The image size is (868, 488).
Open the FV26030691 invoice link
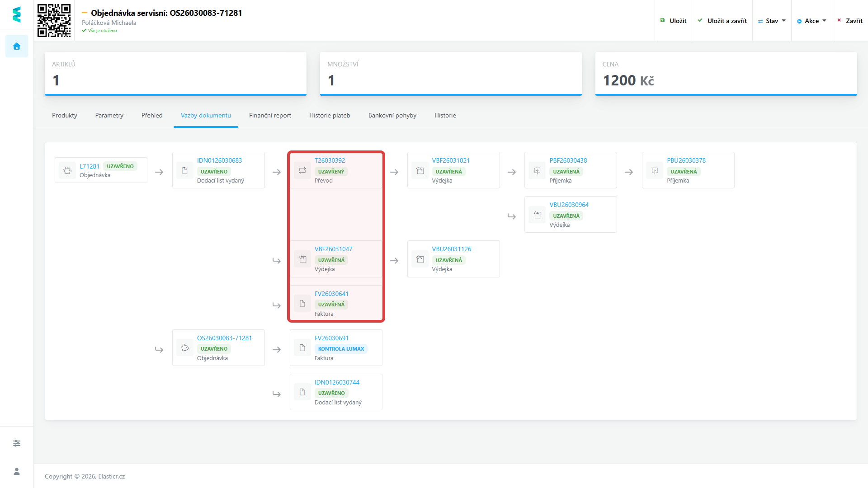pos(331,338)
